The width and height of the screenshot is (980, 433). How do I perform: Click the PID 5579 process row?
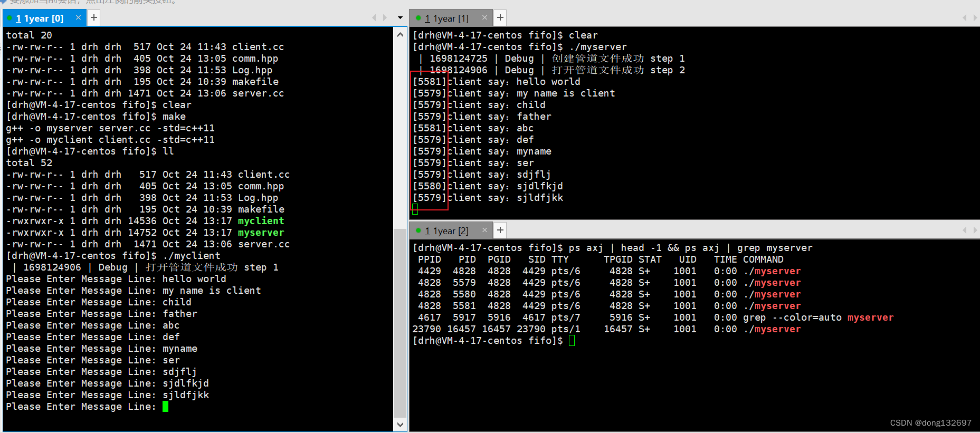607,283
